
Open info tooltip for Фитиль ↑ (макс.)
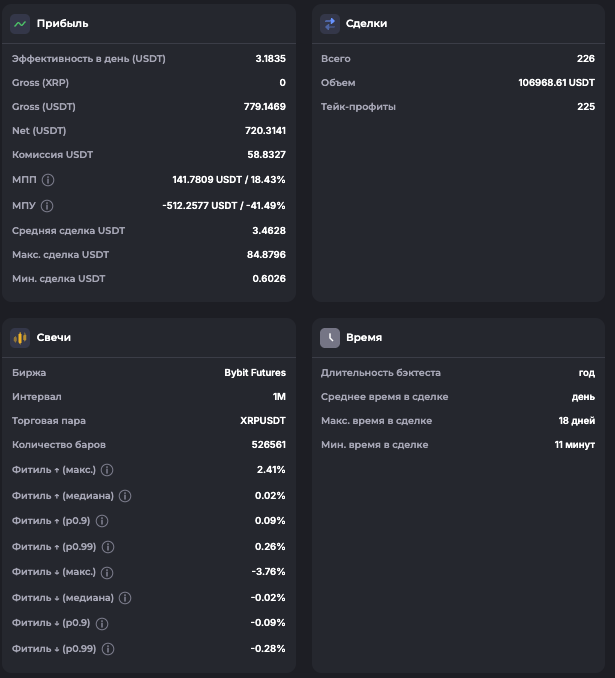coord(107,470)
